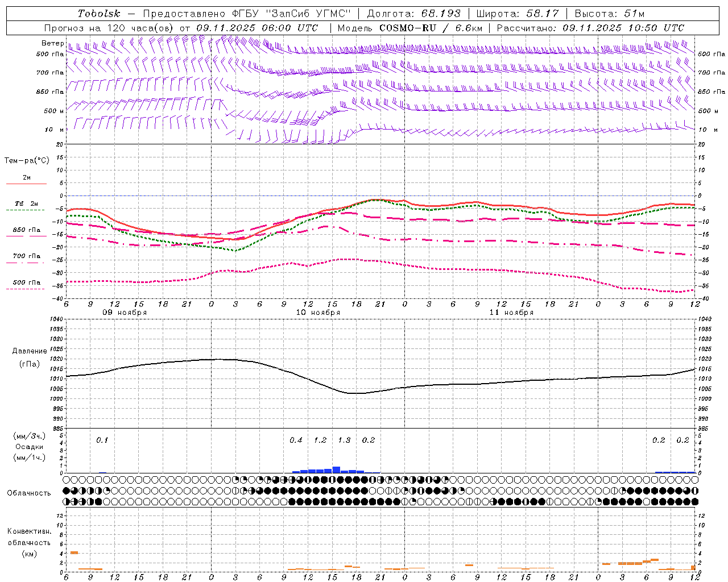Viewport: 728px width, 582px height.
Task: Select the 'Широта: 58.17' header value
Action: click(x=518, y=14)
